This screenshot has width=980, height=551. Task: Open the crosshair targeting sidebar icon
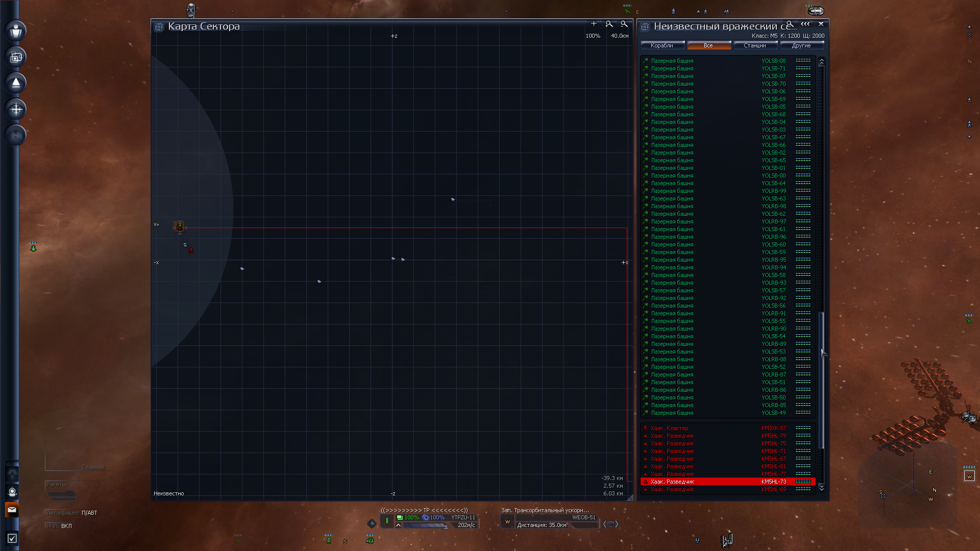click(16, 109)
